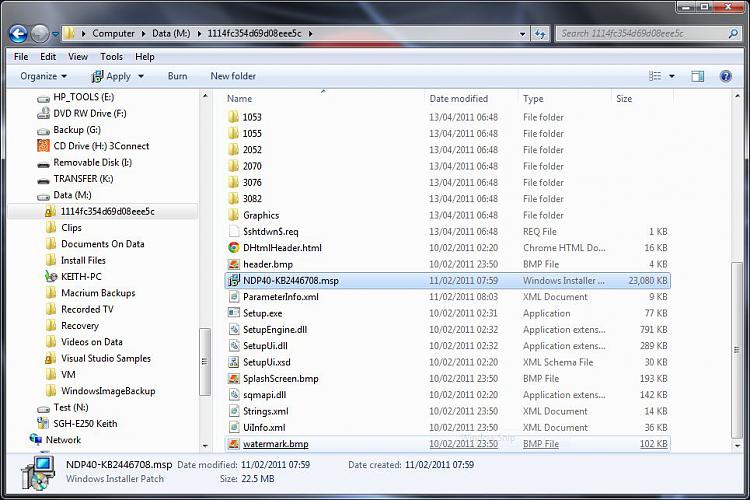
Task: Click the Change your view icon
Action: click(x=655, y=76)
